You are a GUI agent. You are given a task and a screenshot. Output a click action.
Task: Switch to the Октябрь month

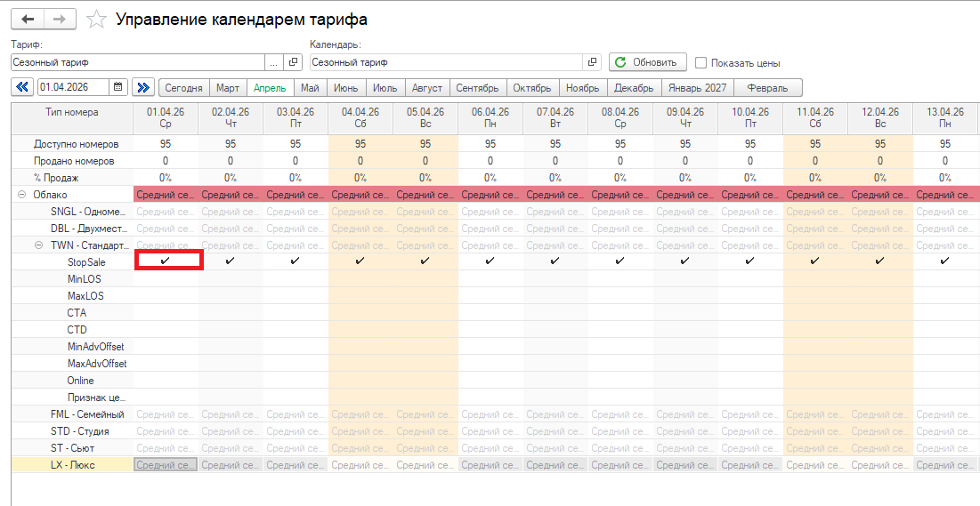[x=532, y=88]
